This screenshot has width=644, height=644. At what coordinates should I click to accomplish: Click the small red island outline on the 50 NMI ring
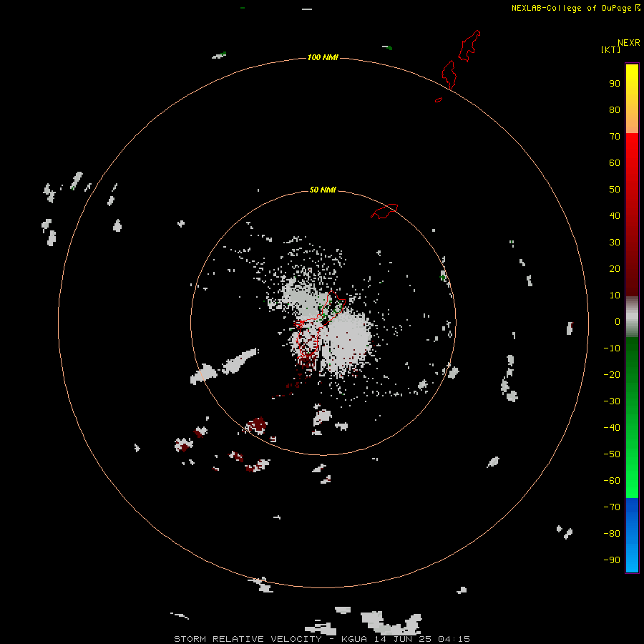[384, 211]
